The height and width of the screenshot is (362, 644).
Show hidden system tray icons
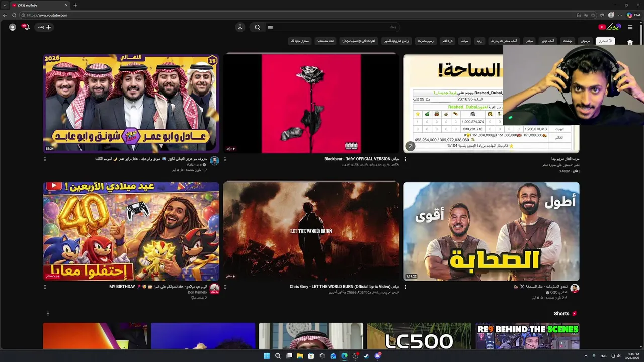586,356
